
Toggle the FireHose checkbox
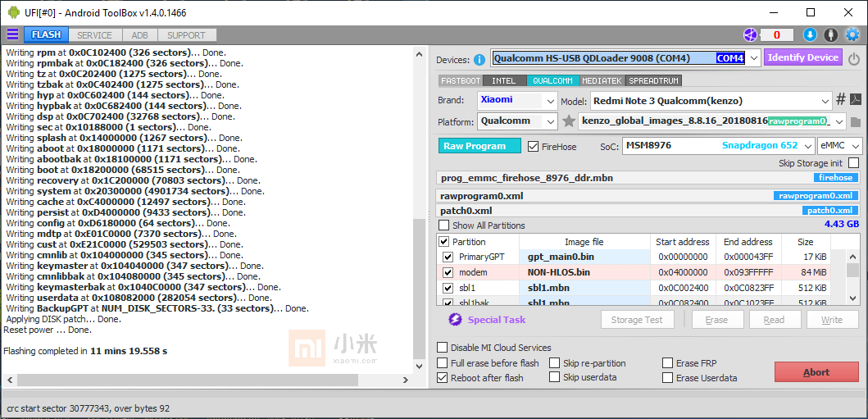click(533, 147)
